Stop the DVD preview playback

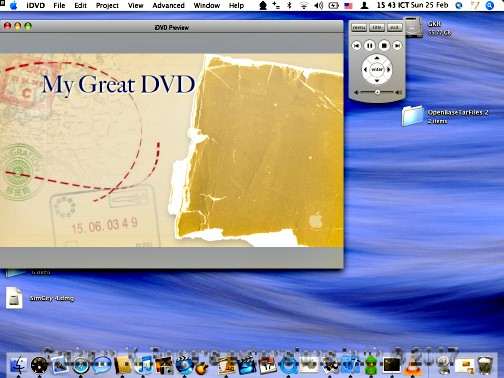pyautogui.click(x=384, y=45)
